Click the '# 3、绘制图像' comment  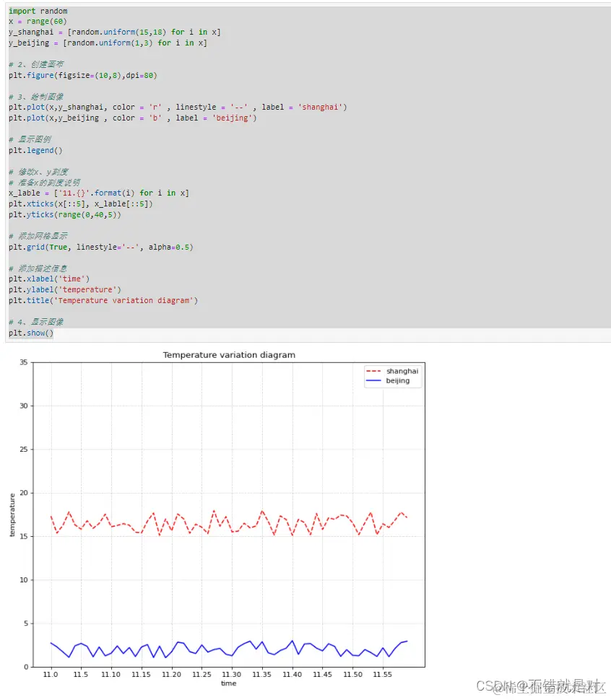(x=36, y=97)
